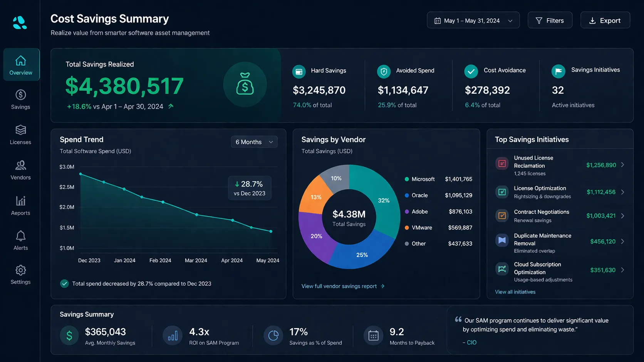Go to the Licenses sidebar tab

click(x=21, y=135)
